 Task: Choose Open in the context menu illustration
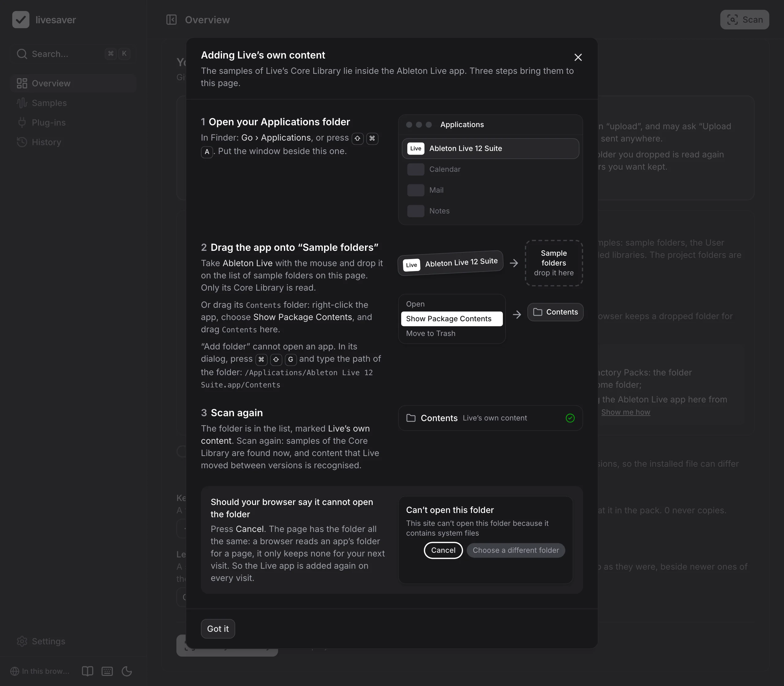point(452,304)
